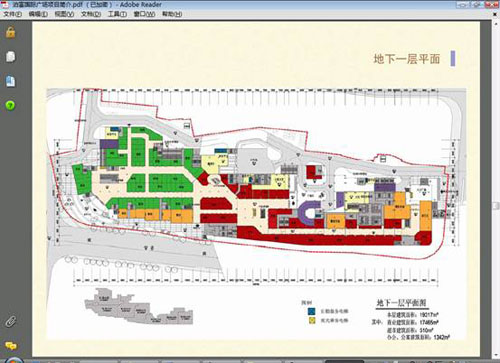Open the 窗口 menu
The height and width of the screenshot is (363, 500).
tap(144, 14)
